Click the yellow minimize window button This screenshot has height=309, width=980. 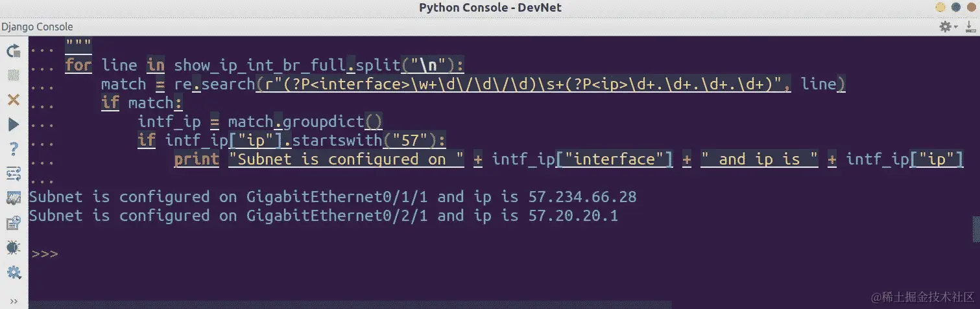940,7
